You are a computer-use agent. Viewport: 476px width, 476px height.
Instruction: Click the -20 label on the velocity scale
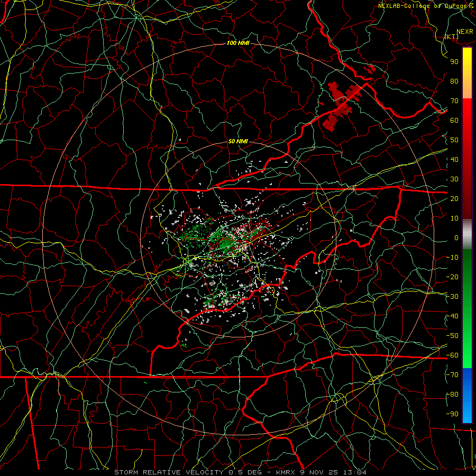click(452, 277)
